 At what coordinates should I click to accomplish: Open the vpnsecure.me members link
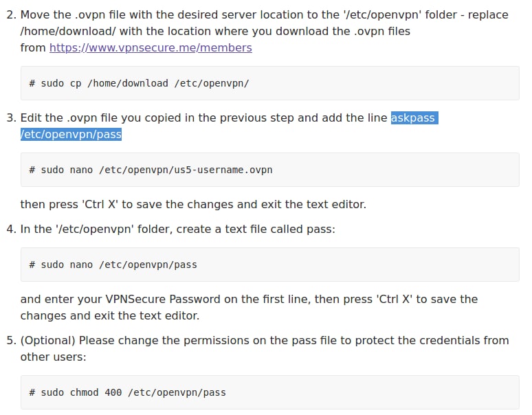coord(151,48)
